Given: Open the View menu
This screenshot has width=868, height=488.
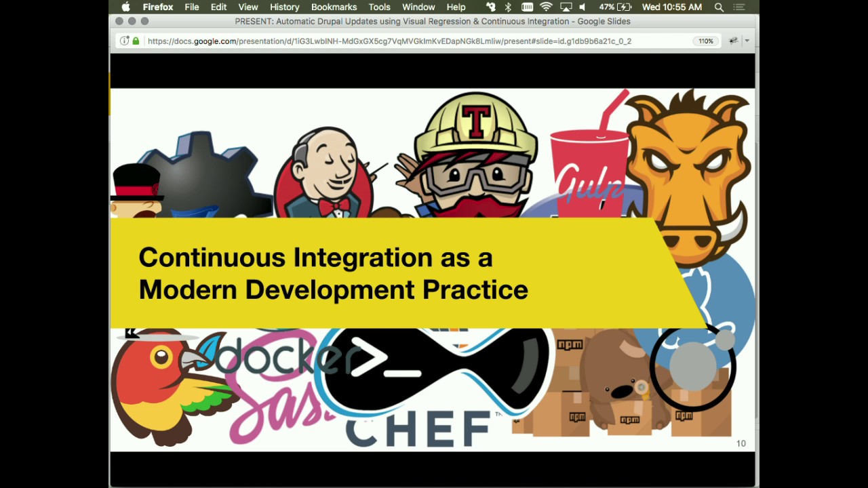Looking at the screenshot, I should coord(248,7).
